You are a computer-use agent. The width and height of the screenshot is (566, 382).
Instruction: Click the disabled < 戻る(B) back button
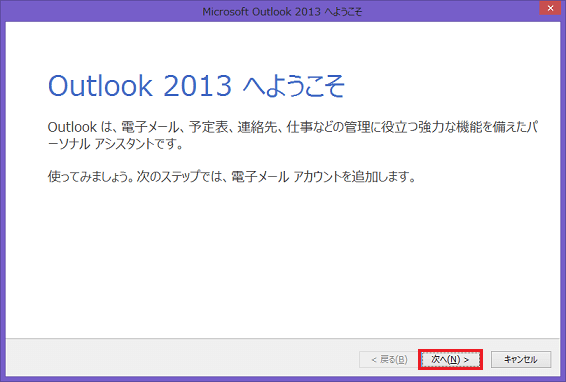tap(389, 360)
